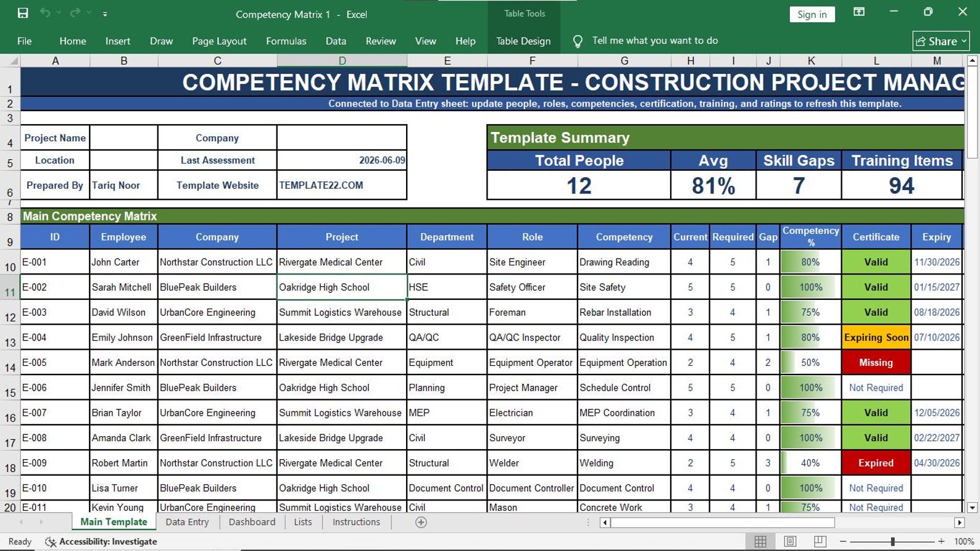Open the Draw ribbon tab

tap(161, 41)
